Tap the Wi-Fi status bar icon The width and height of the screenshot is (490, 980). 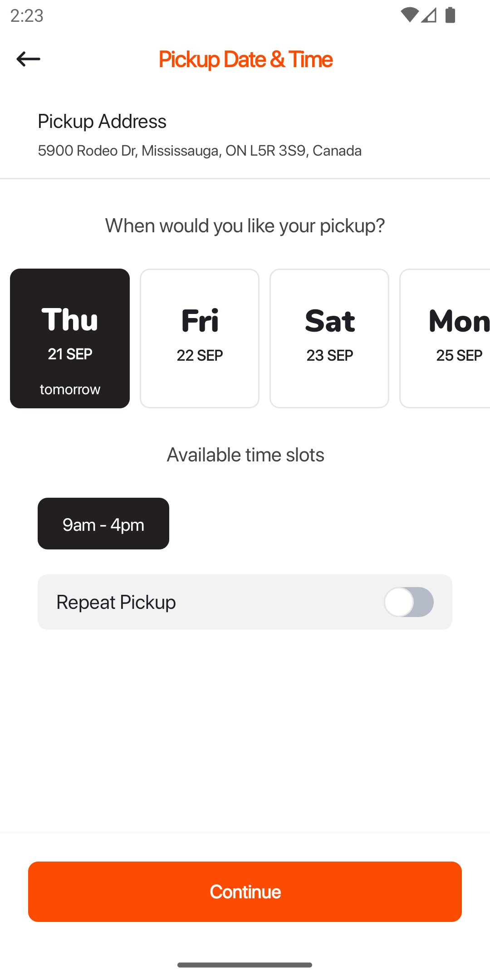[x=409, y=15]
